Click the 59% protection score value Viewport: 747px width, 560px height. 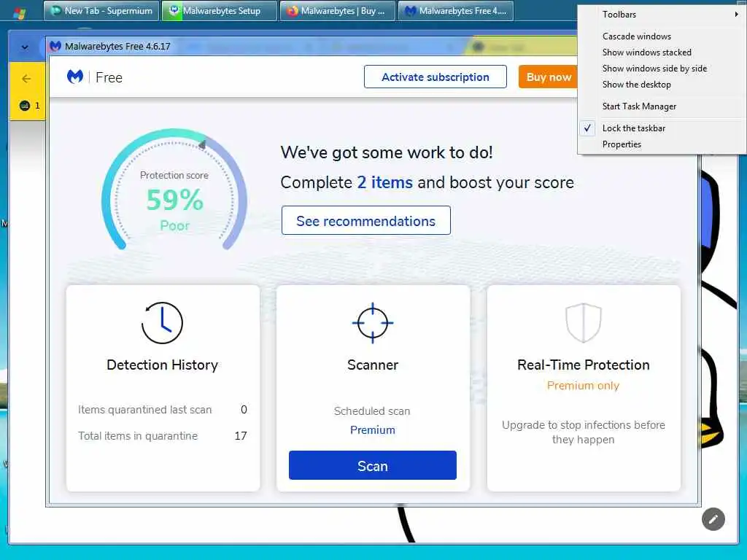pos(175,200)
